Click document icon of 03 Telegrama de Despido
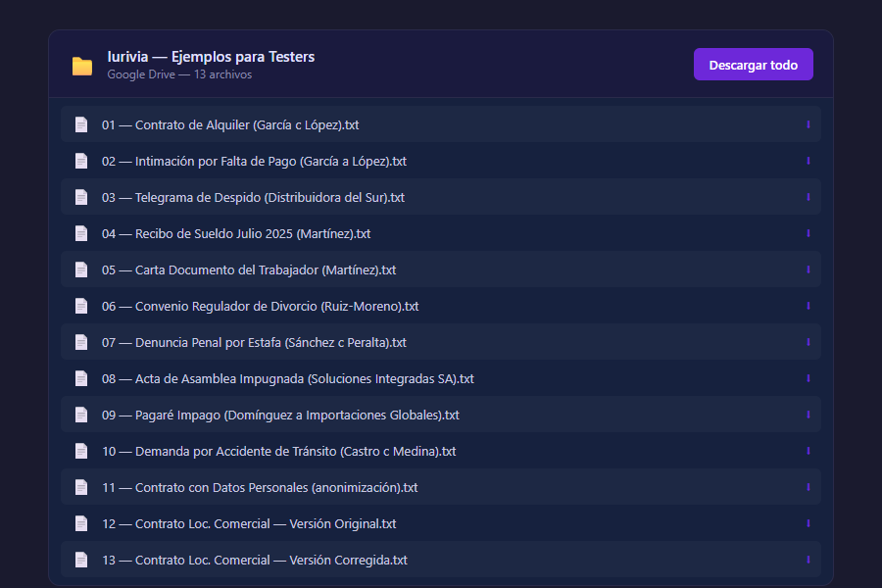The width and height of the screenshot is (882, 588). click(x=81, y=197)
